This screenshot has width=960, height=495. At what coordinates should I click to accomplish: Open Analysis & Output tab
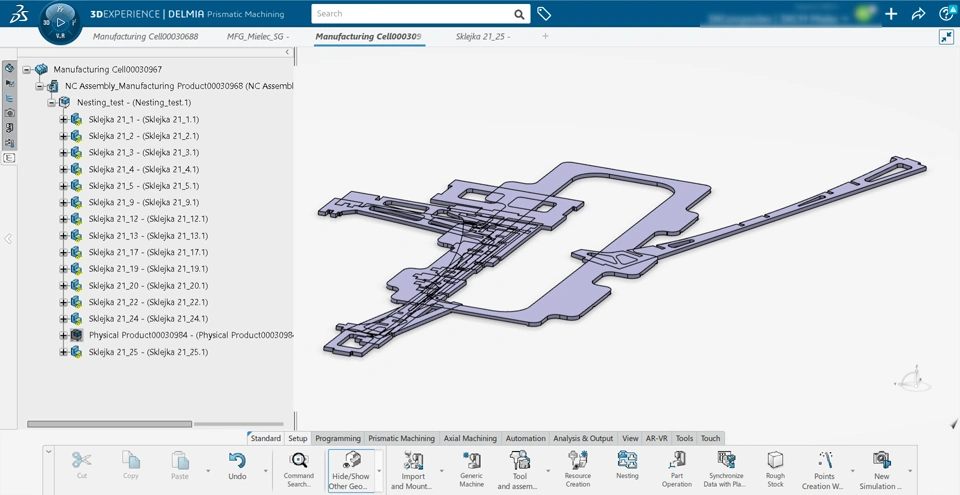(x=583, y=438)
